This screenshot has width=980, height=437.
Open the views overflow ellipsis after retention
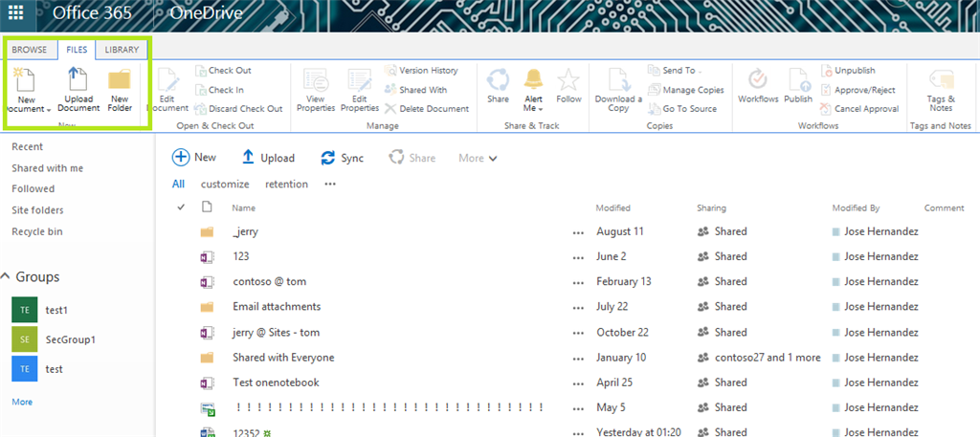[x=330, y=185]
